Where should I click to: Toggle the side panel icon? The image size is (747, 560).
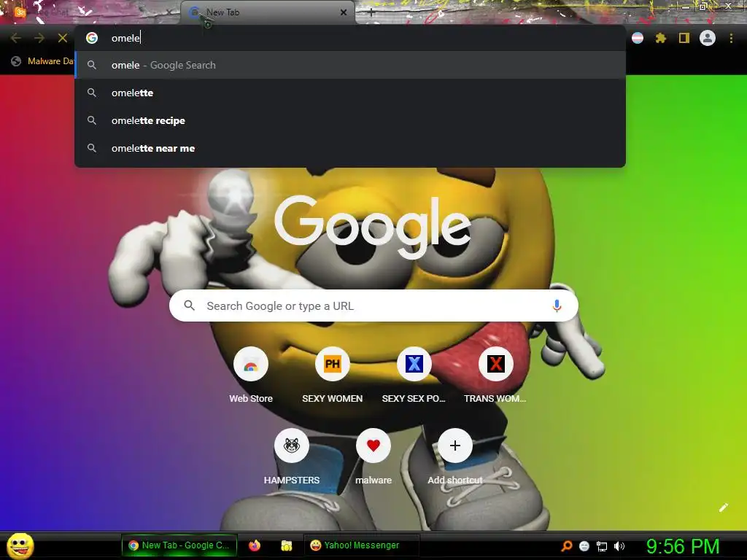684,38
